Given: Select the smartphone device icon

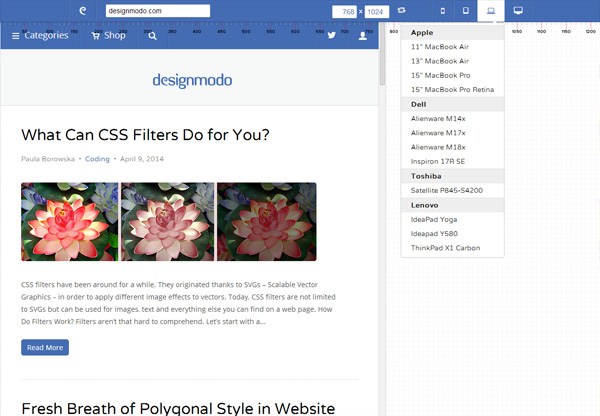Looking at the screenshot, I should point(443,11).
